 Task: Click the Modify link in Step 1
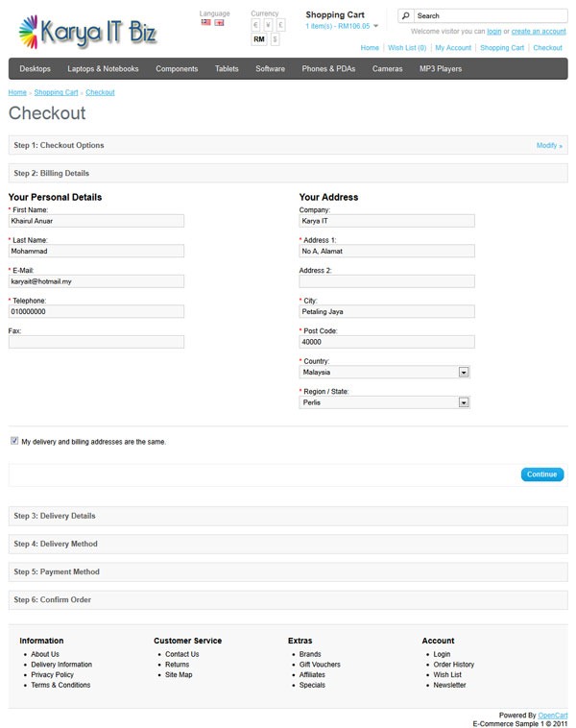(549, 145)
